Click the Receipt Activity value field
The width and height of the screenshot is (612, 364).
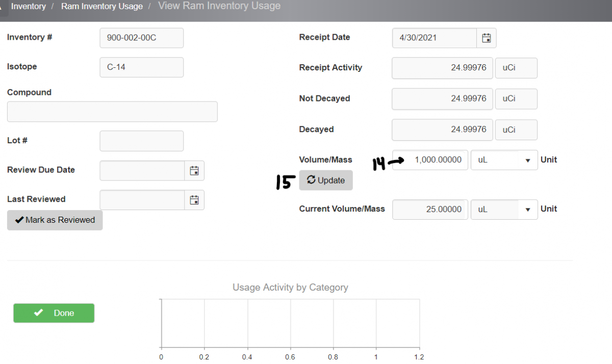pyautogui.click(x=442, y=68)
